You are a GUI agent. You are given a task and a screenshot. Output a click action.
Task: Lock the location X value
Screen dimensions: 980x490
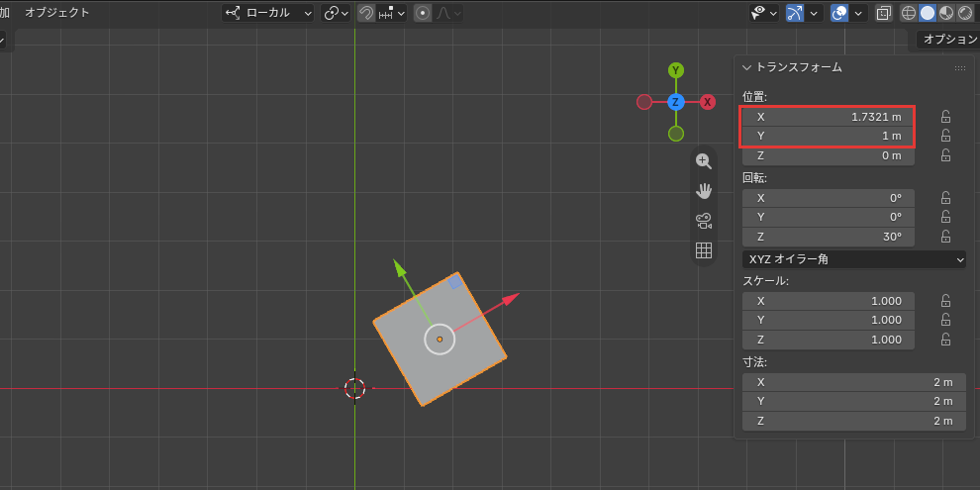pos(945,117)
